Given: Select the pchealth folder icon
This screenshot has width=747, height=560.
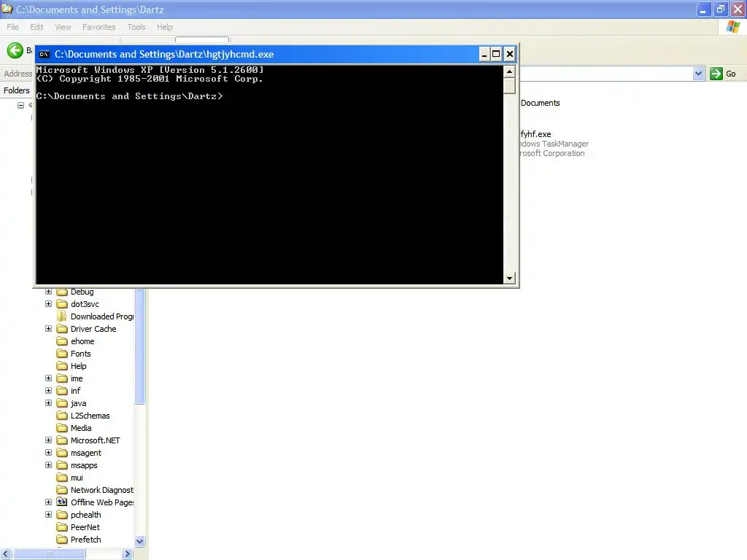Looking at the screenshot, I should [x=62, y=514].
